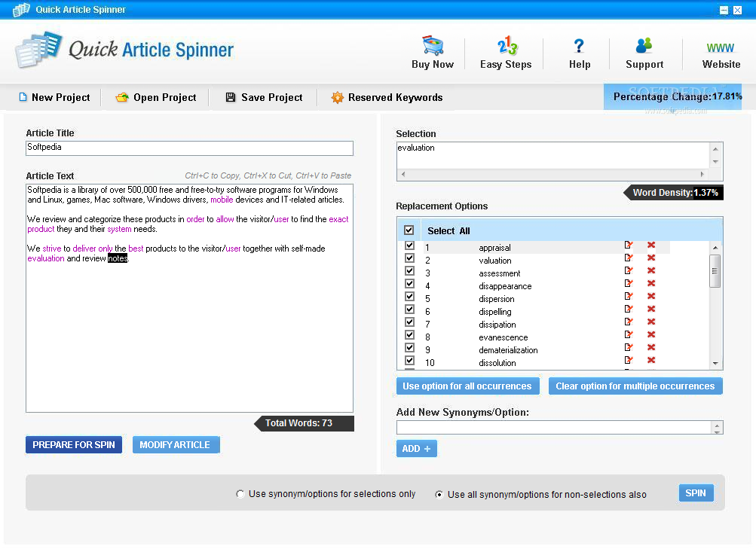The width and height of the screenshot is (756, 549).
Task: Click MODIFY ARTICLE button
Action: tap(176, 444)
